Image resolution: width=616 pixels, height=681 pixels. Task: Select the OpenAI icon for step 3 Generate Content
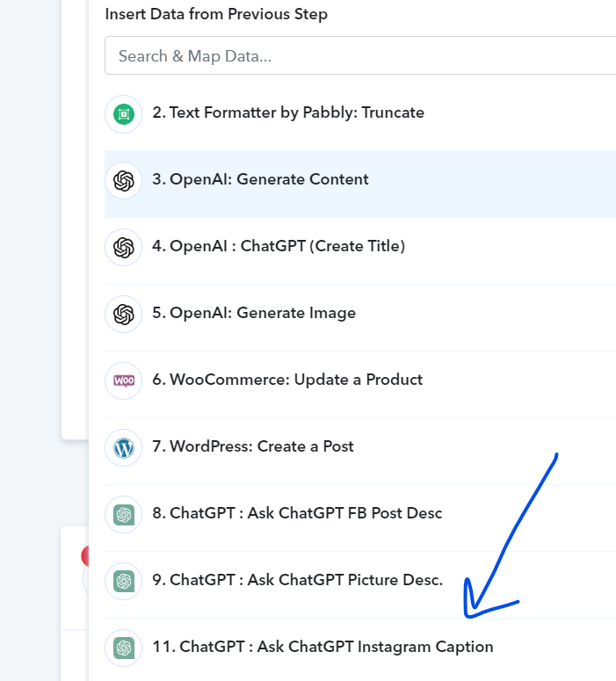(124, 181)
